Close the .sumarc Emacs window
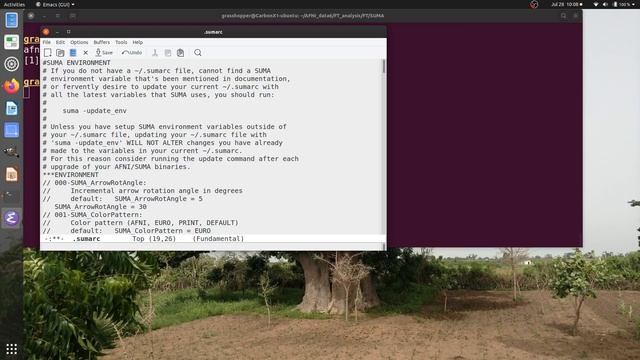Screen dimensions: 640x360 pyautogui.click(x=46, y=32)
